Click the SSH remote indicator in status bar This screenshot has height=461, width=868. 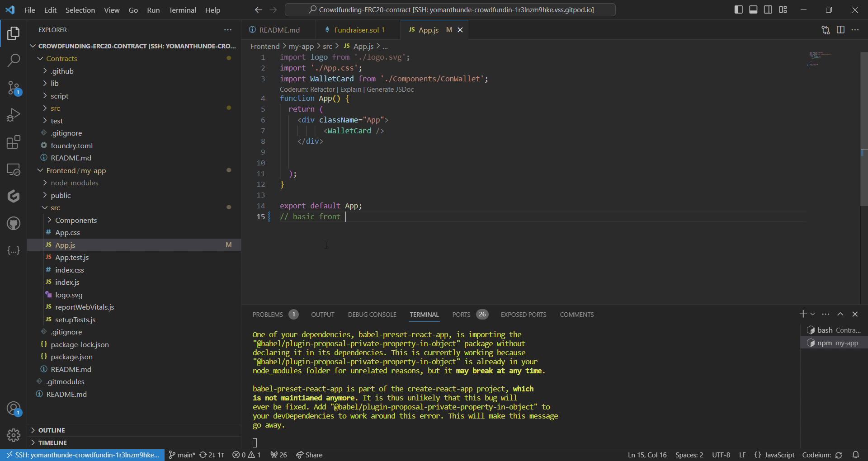point(82,455)
